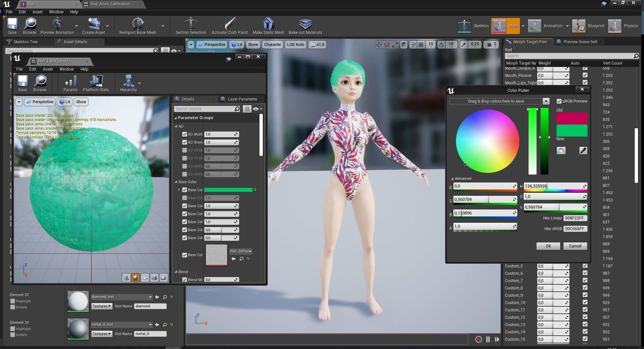Toggle grid snapping in main viewport
Image resolution: width=644 pixels, height=349 pixels.
421,45
